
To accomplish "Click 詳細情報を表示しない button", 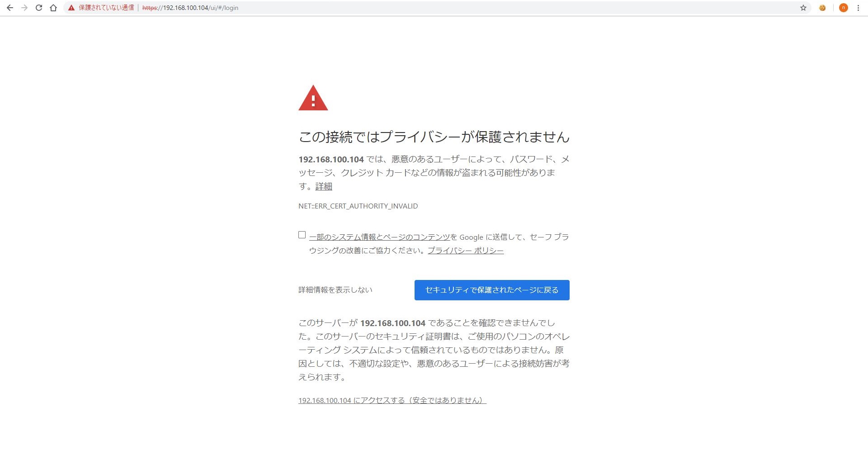I will (x=335, y=290).
